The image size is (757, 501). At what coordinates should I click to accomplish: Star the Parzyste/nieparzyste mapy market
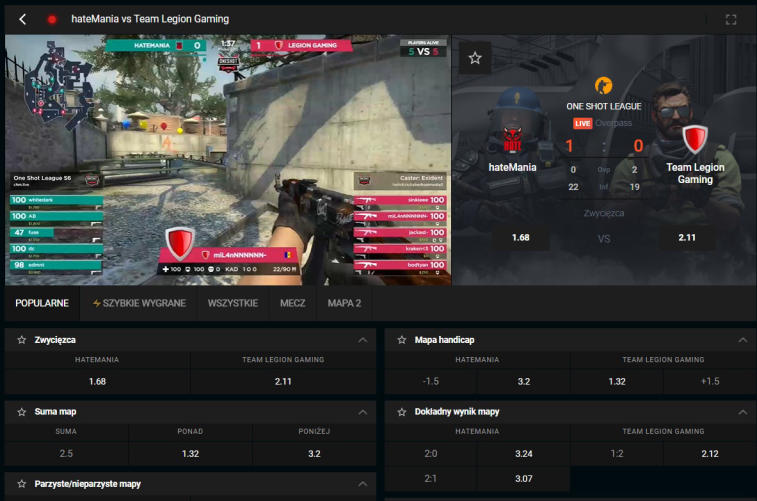click(x=22, y=484)
